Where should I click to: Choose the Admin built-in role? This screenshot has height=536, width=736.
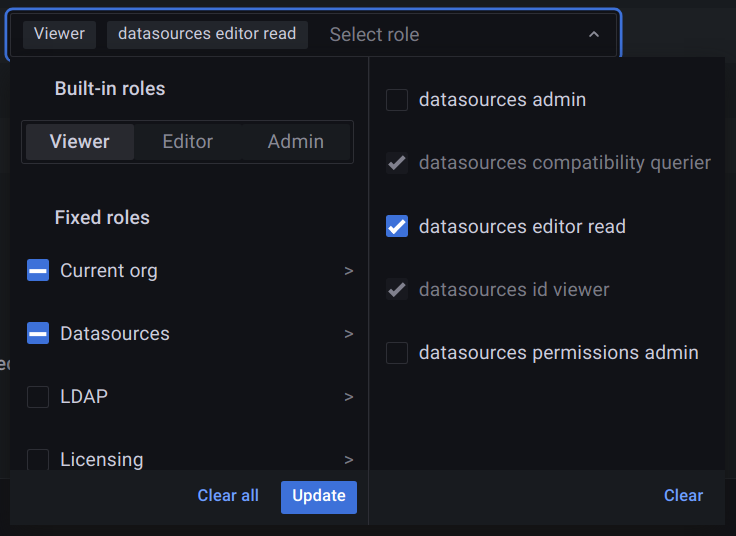click(295, 142)
